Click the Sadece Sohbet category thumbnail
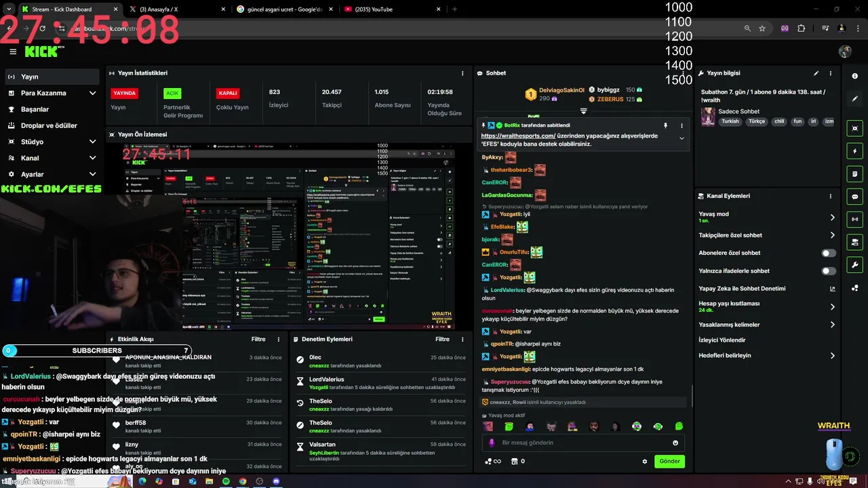Image resolution: width=868 pixels, height=488 pixels. (x=709, y=117)
